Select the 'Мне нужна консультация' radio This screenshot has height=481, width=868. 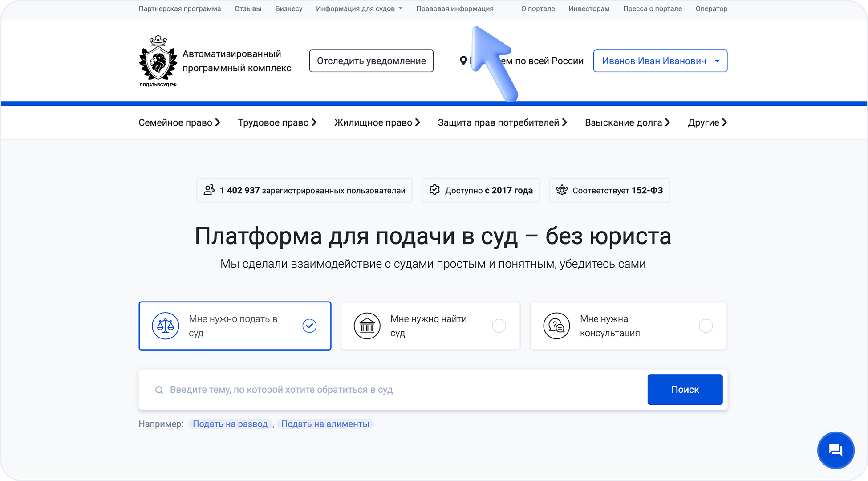tap(706, 326)
